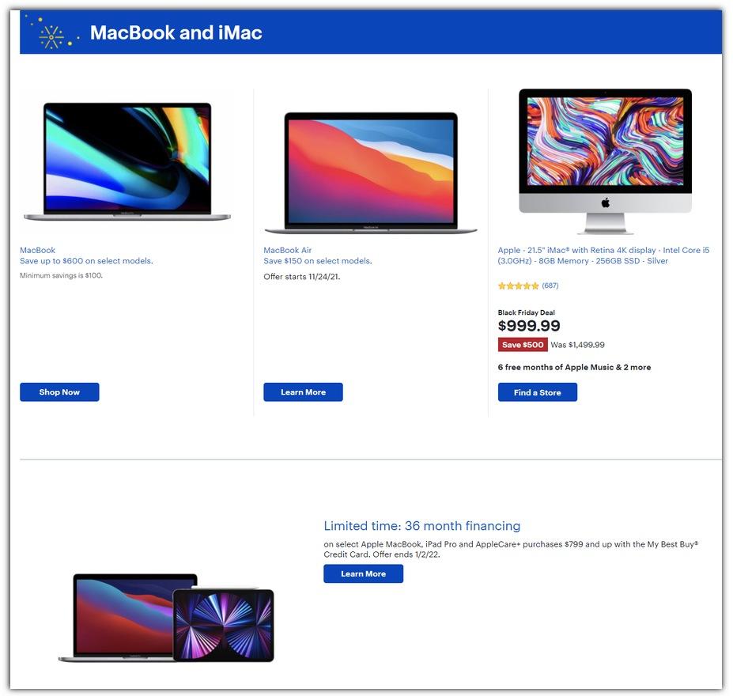Click the Shop Now button
The image size is (733, 700).
[x=59, y=392]
